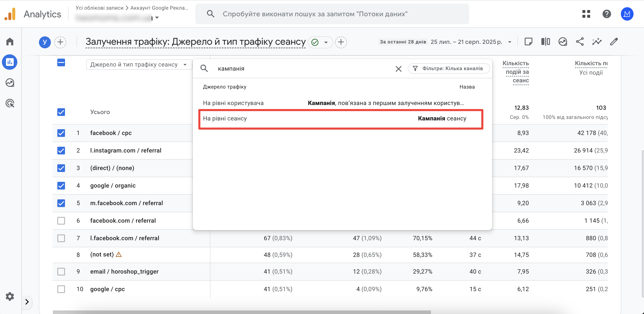
Task: Uncheck the facebook / cpc row
Action: [61, 133]
